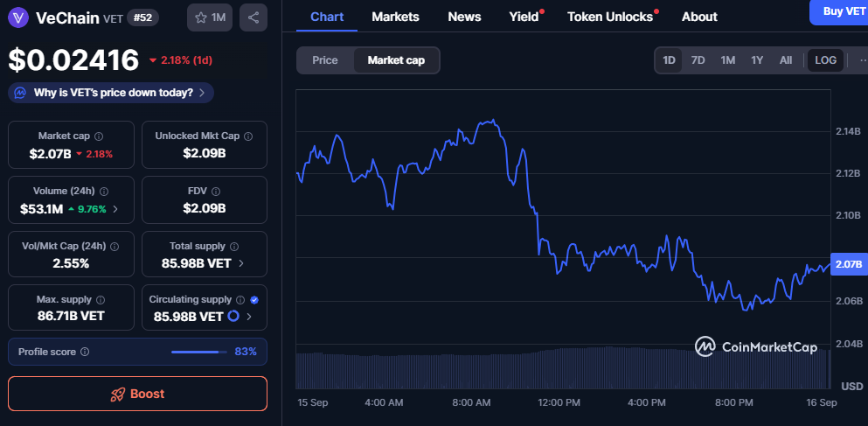Screen dimensions: 868x426
Task: Open the About tab
Action: [x=699, y=17]
